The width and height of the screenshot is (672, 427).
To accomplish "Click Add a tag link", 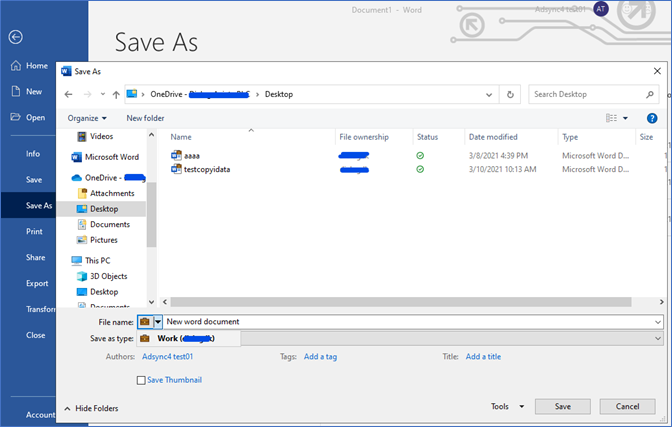I will click(x=321, y=357).
